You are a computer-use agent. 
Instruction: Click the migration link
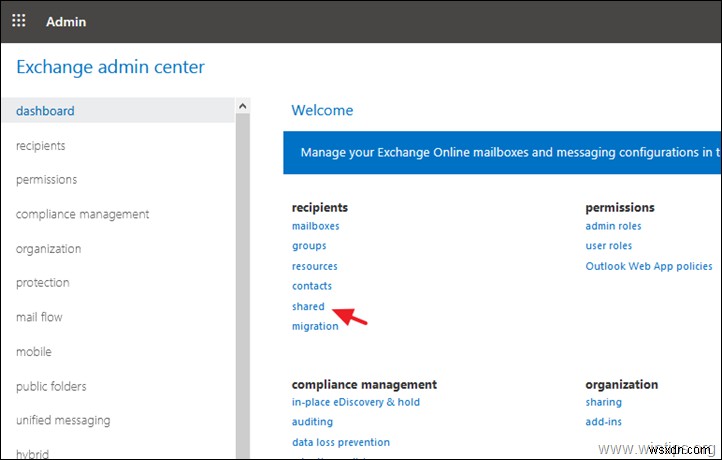point(315,326)
